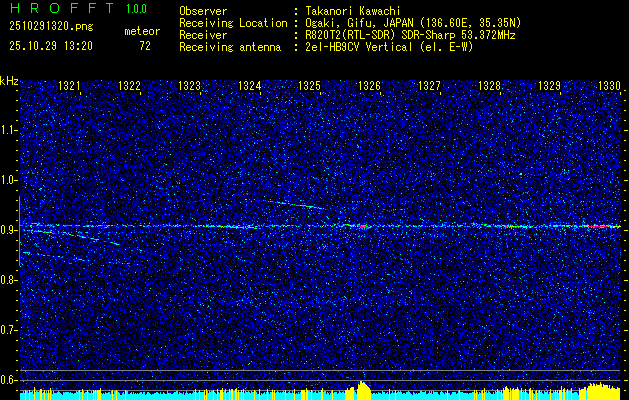Image resolution: width=629 pixels, height=400 pixels.
Task: Click the Ogaki, Gifu, JAPAN location text
Action: 413,23
